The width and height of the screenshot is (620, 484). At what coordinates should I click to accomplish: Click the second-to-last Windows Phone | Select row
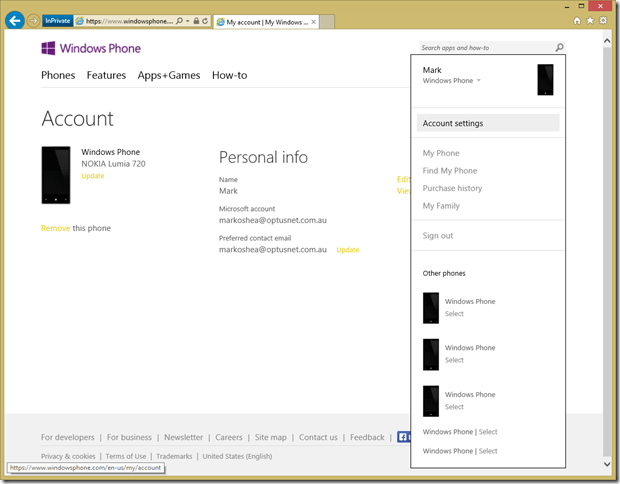[x=460, y=432]
